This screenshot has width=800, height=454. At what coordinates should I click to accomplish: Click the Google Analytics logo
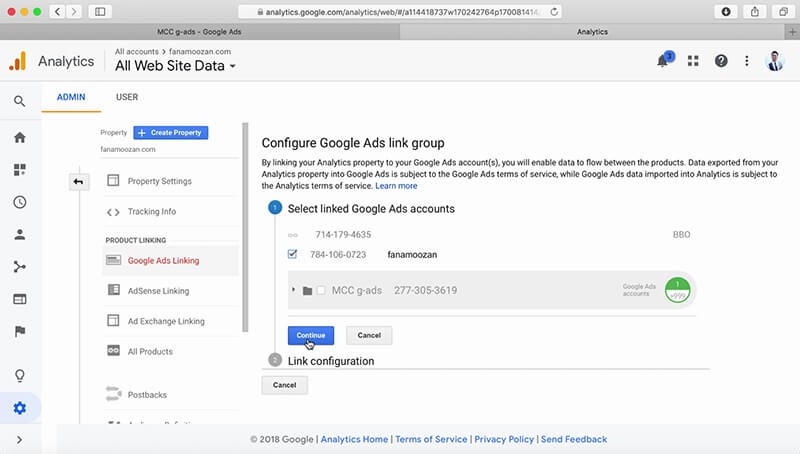click(x=17, y=61)
